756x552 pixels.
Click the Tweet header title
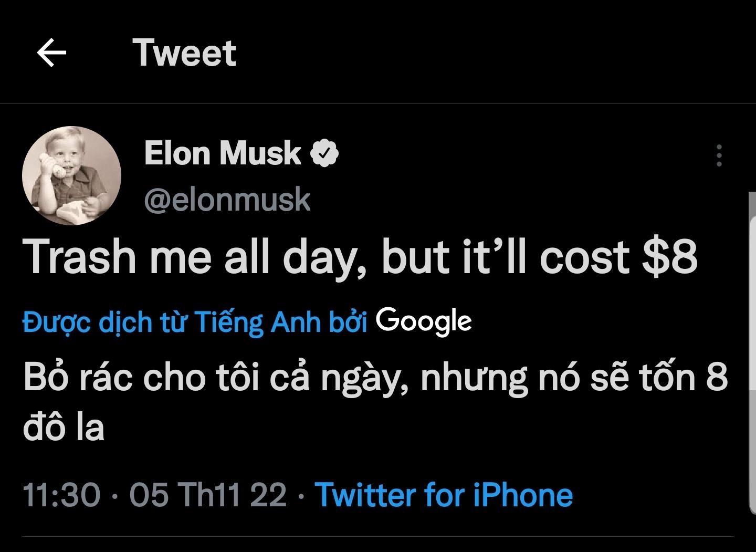click(x=184, y=53)
